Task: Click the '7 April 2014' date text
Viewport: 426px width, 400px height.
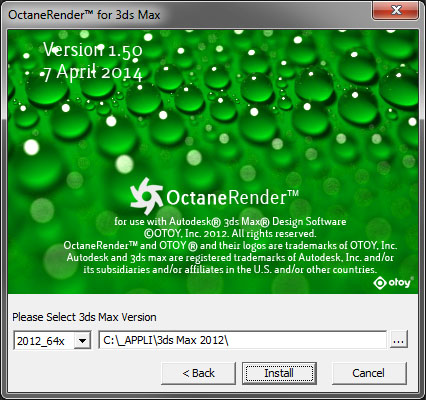Action: click(x=93, y=72)
